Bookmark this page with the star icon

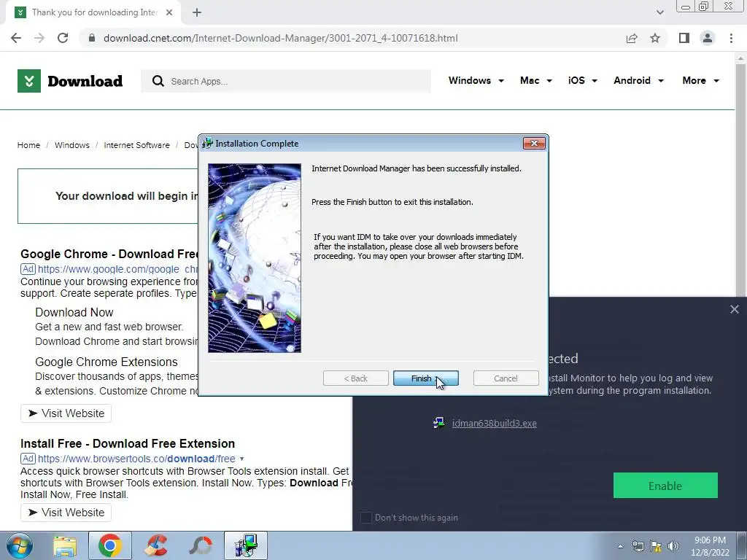tap(655, 38)
